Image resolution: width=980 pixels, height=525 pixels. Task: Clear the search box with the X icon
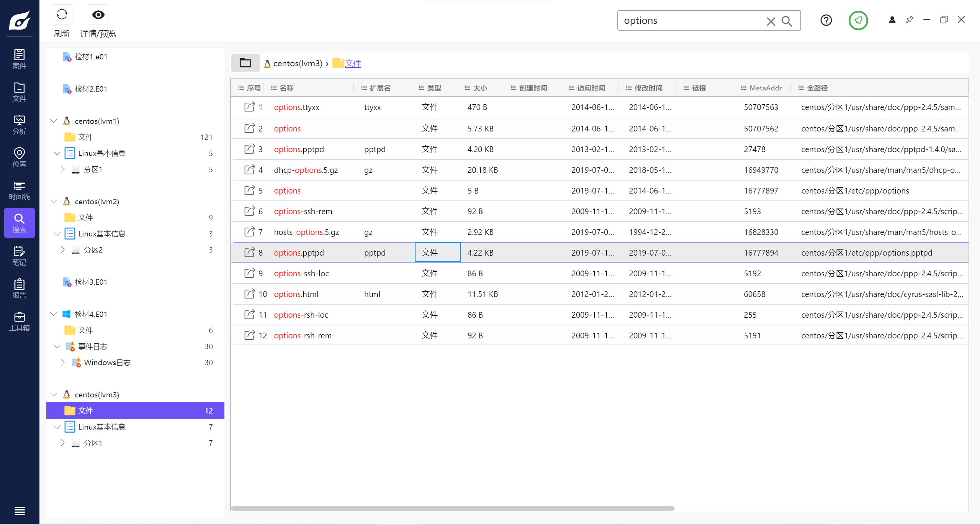[771, 21]
